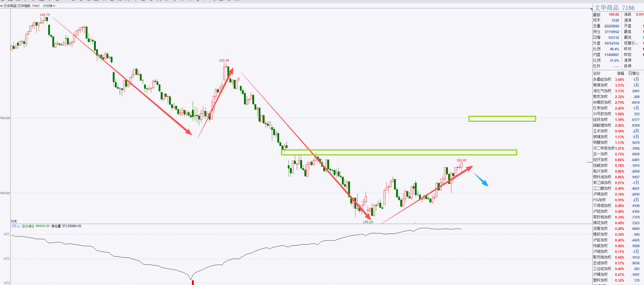The width and height of the screenshot is (644, 285).
Task: Open the 15分钟 timeframe dropdown
Action: [49, 6]
